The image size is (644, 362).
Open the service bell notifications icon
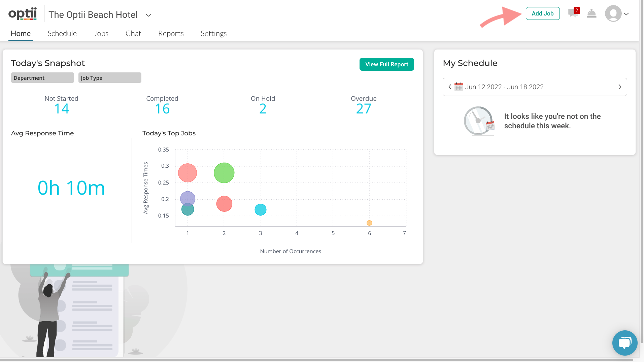[591, 13]
